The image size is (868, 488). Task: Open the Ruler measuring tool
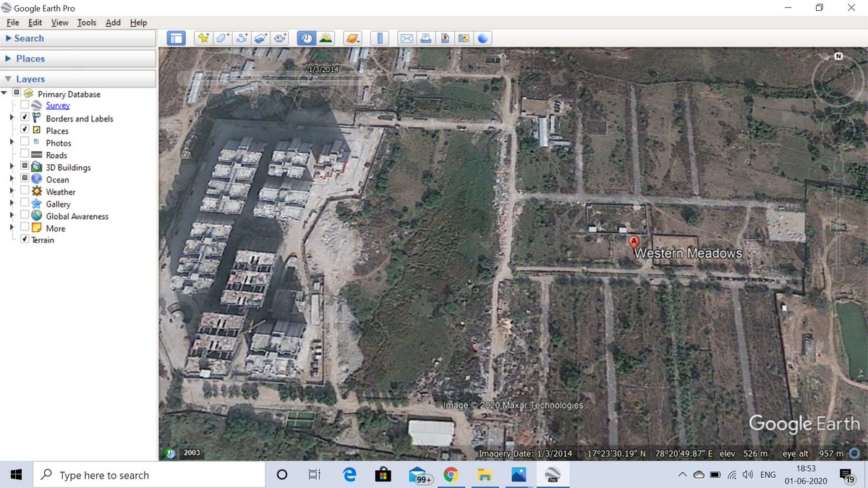click(380, 38)
